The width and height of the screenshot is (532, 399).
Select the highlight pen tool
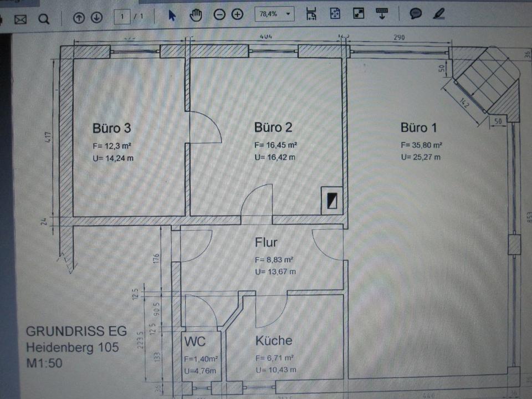click(x=439, y=14)
